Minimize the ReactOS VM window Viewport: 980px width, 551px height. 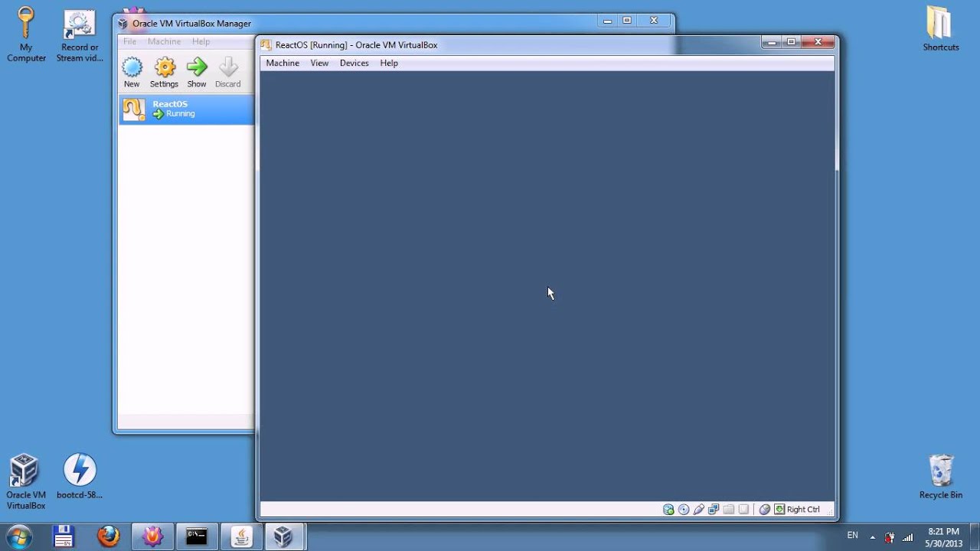click(x=772, y=42)
